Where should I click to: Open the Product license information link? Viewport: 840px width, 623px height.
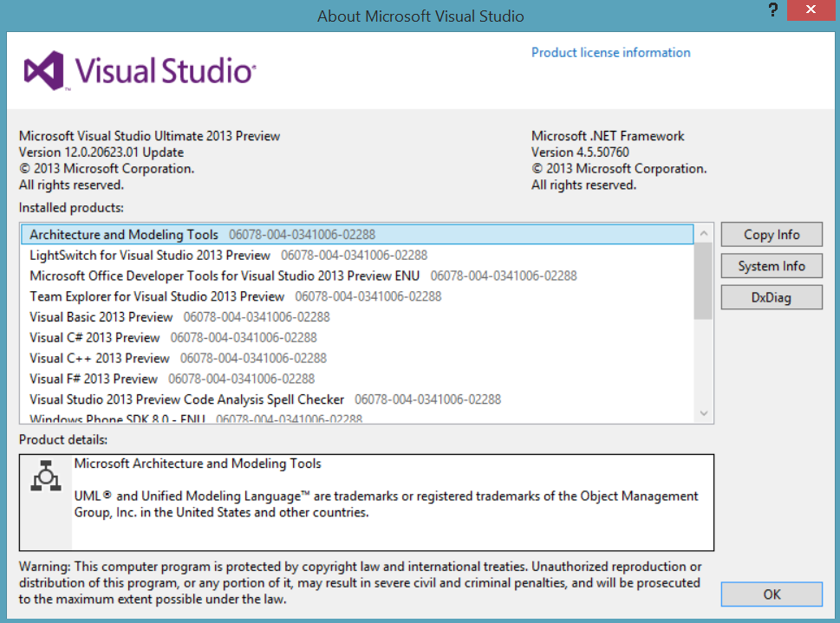click(611, 53)
